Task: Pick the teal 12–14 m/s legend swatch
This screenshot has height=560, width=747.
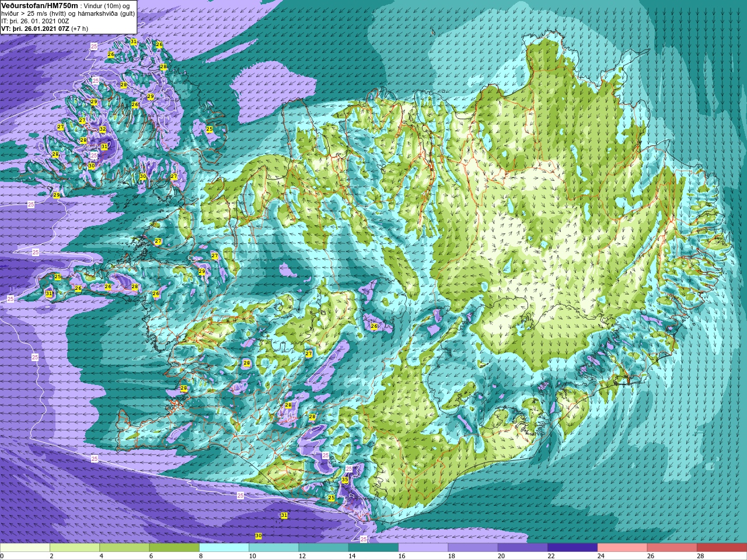Action: [323, 548]
